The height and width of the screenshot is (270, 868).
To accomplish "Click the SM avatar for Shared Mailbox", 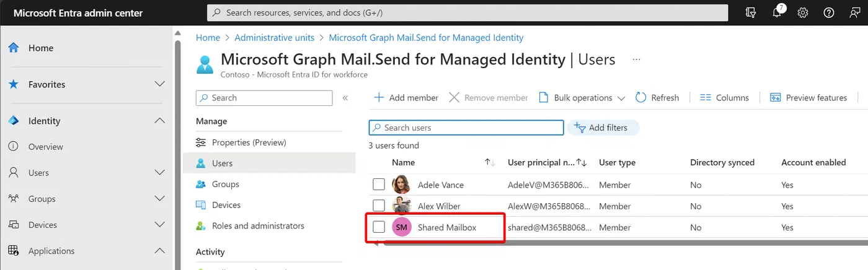I will [401, 227].
